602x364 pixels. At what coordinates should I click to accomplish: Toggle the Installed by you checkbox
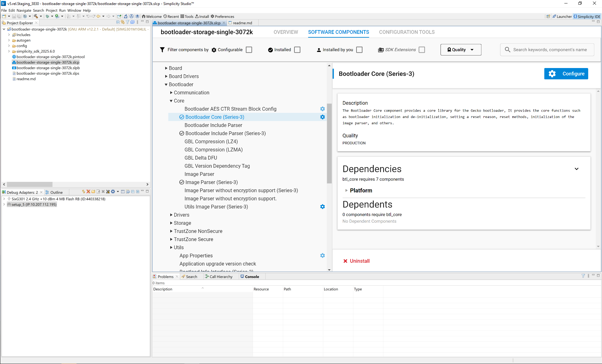click(x=359, y=50)
